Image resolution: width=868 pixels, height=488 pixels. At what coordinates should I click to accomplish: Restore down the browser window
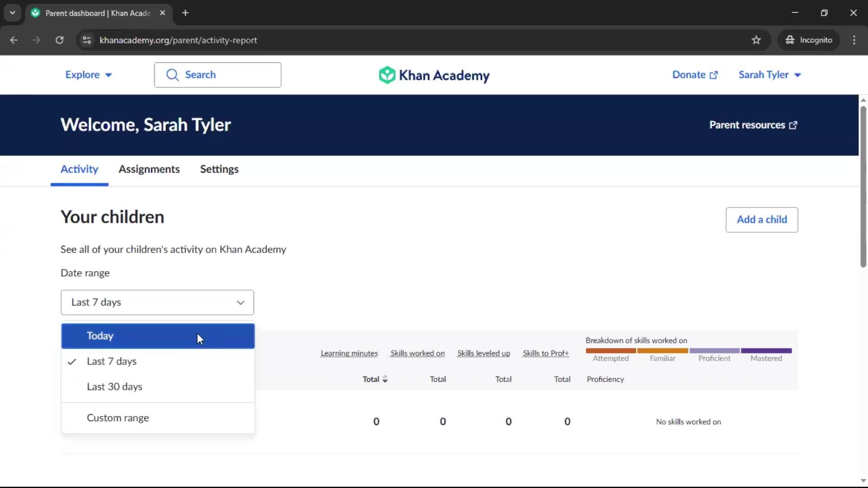824,13
